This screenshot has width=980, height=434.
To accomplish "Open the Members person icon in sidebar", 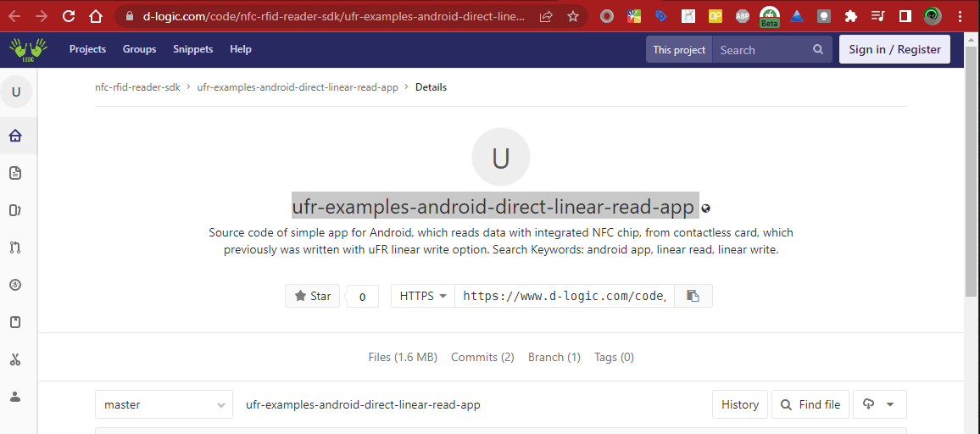I will 15,397.
